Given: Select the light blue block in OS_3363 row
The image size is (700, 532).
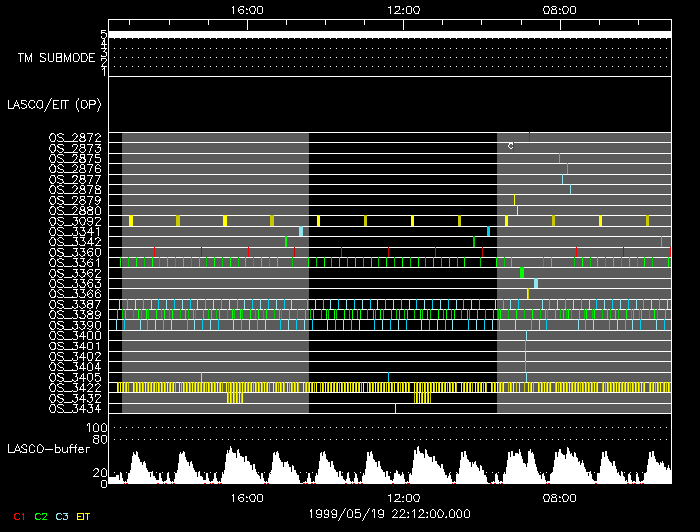Looking at the screenshot, I should coord(536,283).
